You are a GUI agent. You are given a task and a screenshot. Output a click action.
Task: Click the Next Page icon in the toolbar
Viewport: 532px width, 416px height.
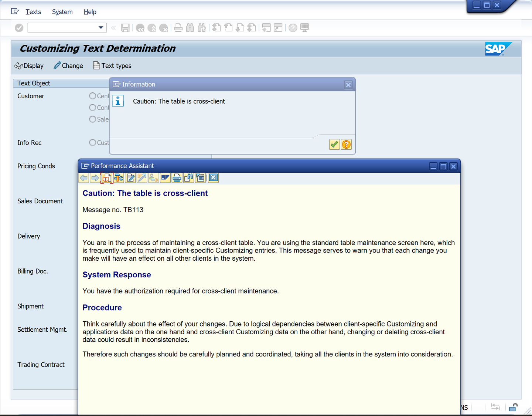click(240, 28)
